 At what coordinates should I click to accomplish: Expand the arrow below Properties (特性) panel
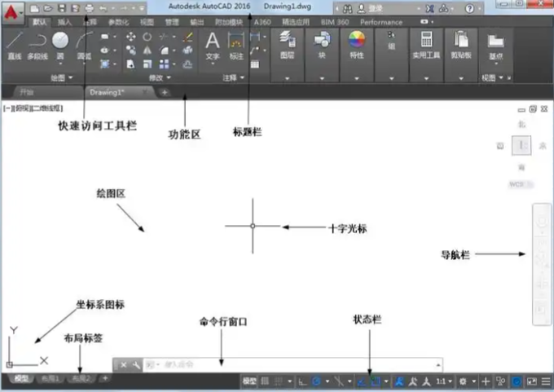pyautogui.click(x=357, y=78)
